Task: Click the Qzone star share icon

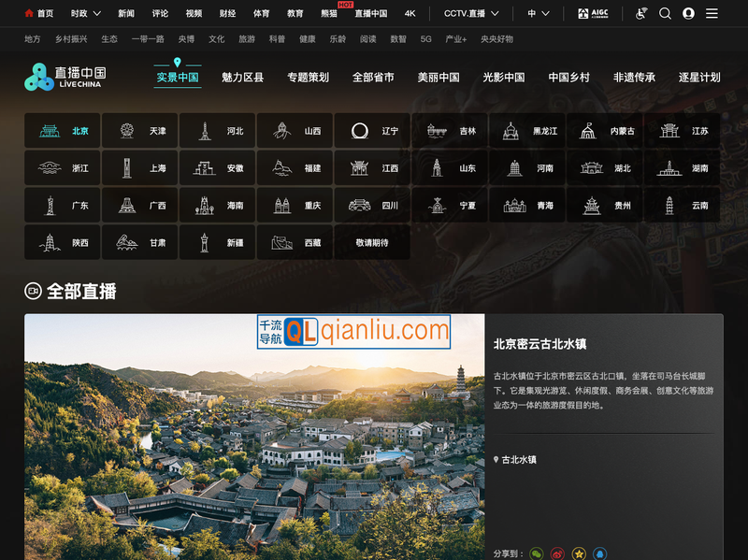Action: 578,553
